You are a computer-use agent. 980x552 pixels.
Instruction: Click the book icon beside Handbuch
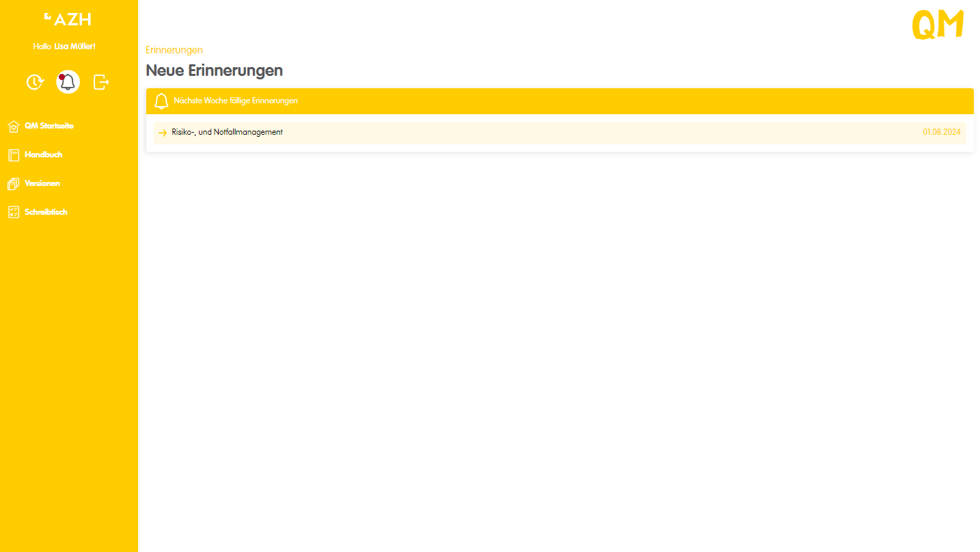click(x=13, y=155)
